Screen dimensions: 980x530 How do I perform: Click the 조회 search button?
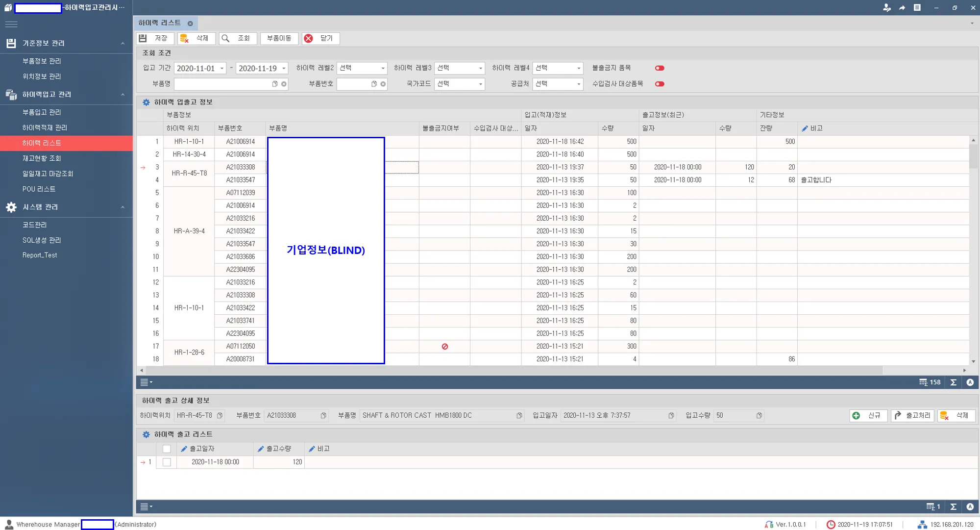238,38
